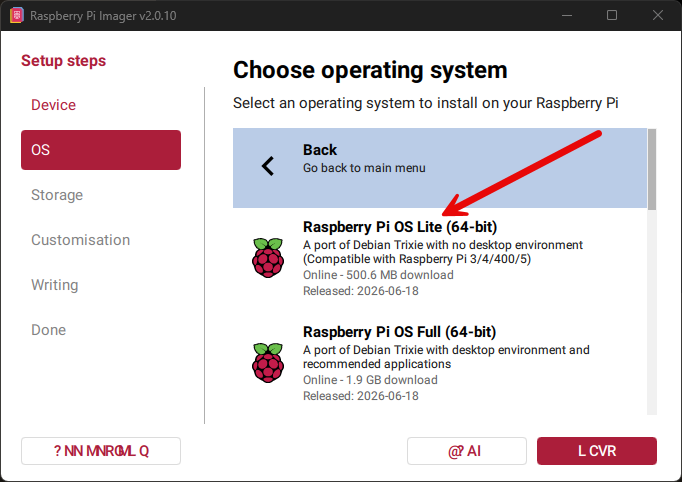Go to the Device setup step

[x=53, y=105]
